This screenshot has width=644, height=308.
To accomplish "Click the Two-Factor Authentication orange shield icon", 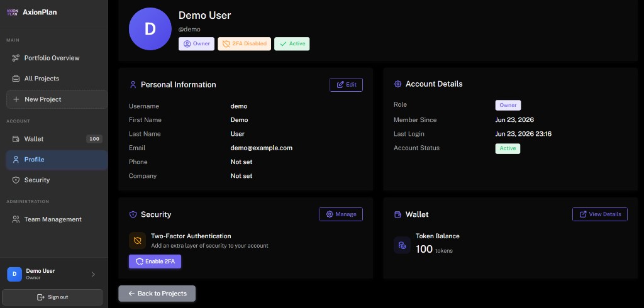I will (138, 241).
